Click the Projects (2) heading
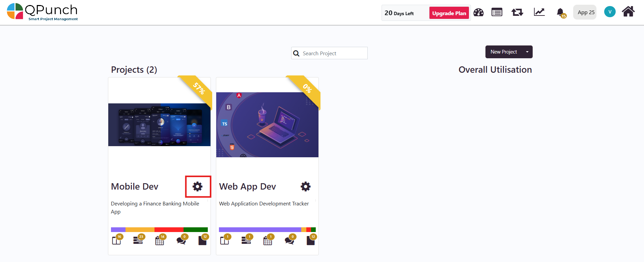This screenshot has height=262, width=644. (134, 70)
